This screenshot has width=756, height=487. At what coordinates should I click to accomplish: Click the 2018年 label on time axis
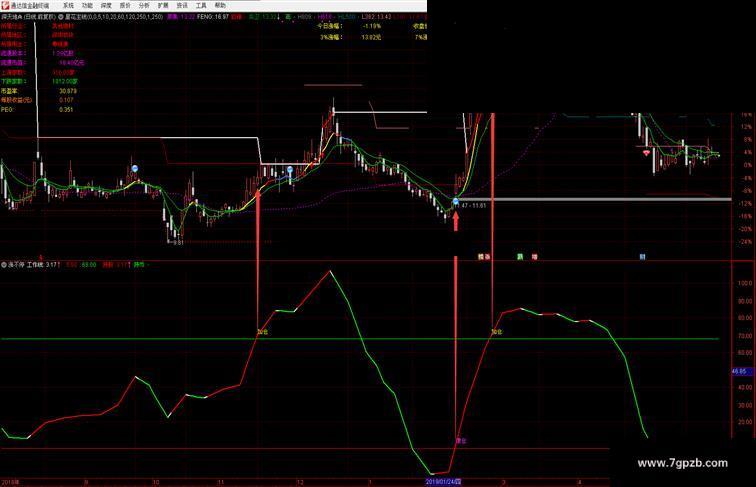tap(10, 482)
